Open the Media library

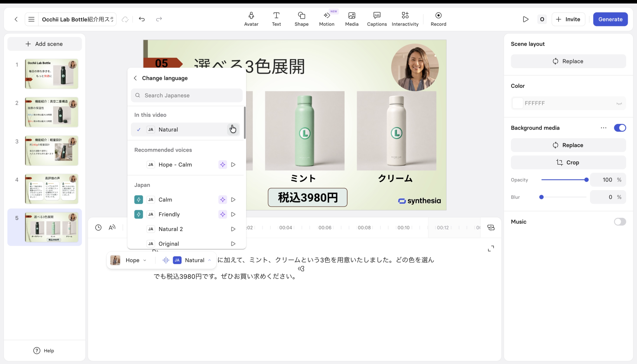tap(352, 19)
